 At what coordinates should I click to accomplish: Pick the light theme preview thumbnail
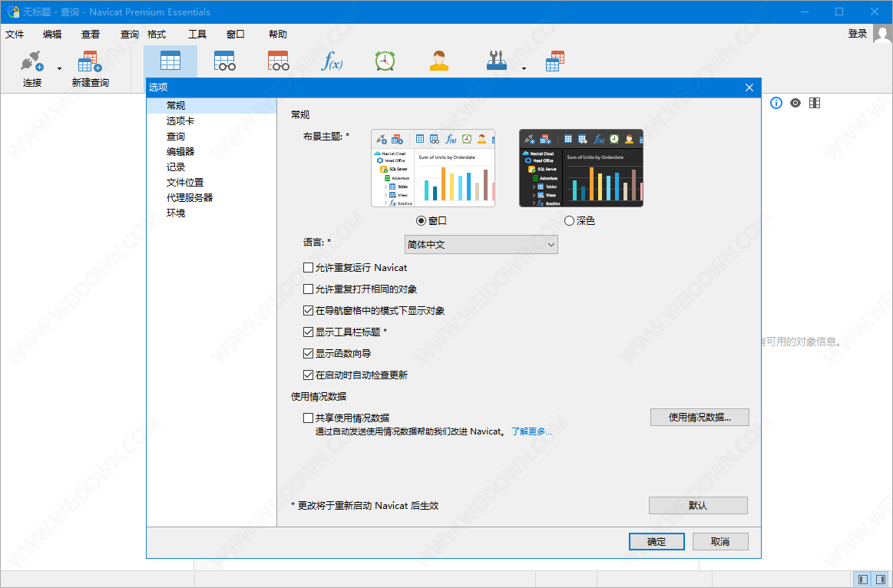tap(433, 168)
